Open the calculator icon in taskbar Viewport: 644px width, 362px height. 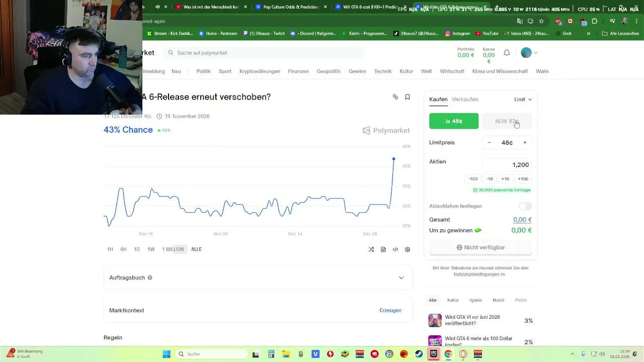(271, 354)
